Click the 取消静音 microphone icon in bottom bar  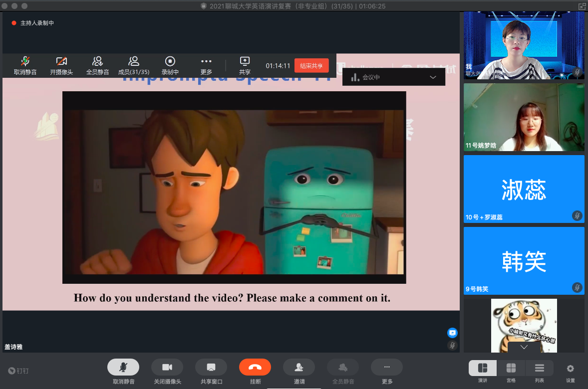tap(123, 368)
